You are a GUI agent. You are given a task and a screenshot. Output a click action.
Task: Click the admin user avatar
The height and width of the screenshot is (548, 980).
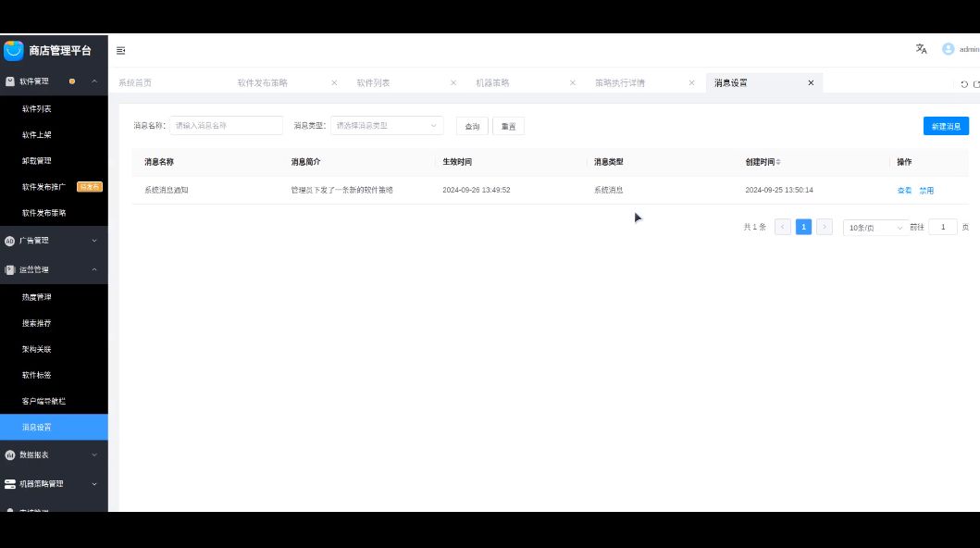pos(948,49)
